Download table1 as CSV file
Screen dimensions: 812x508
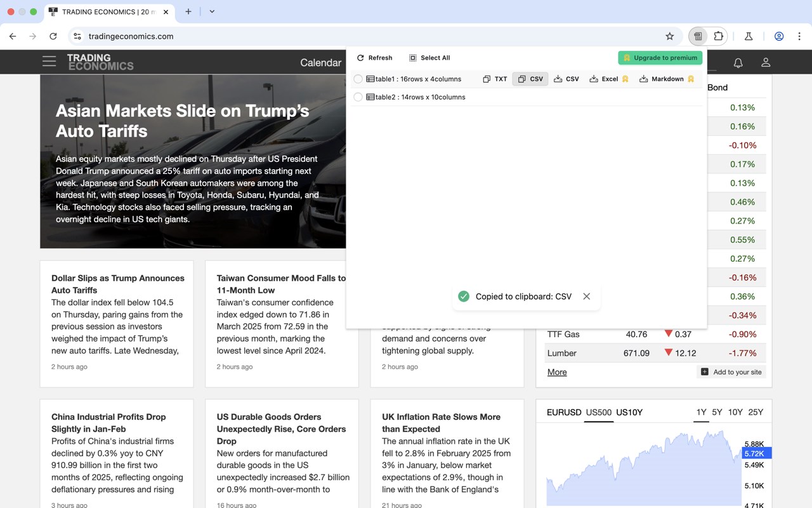point(566,79)
